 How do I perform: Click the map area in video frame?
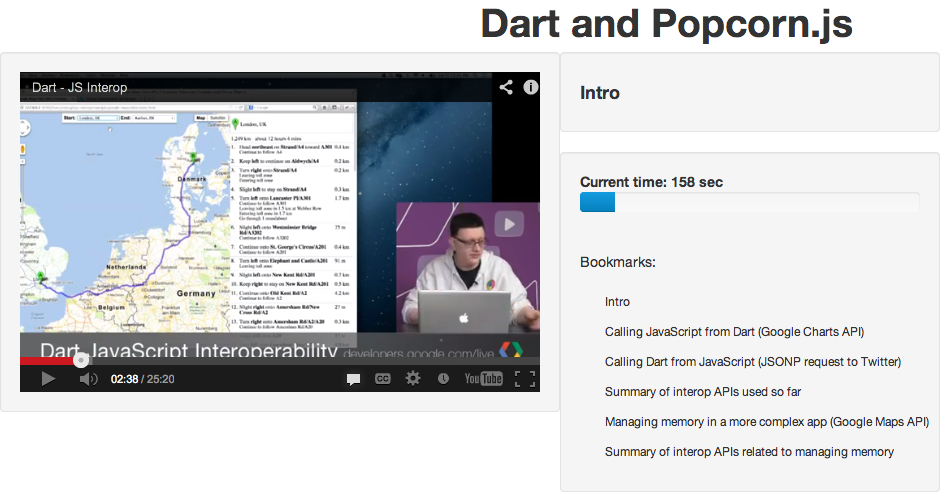[x=125, y=223]
